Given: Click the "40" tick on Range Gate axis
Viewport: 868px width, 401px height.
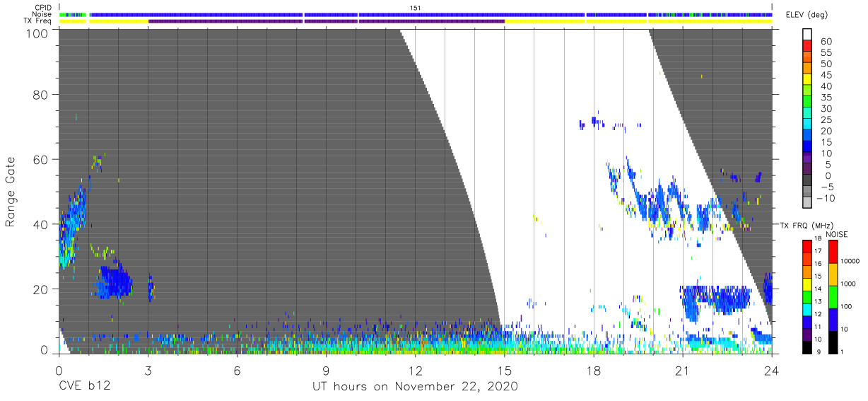Looking at the screenshot, I should point(40,223).
